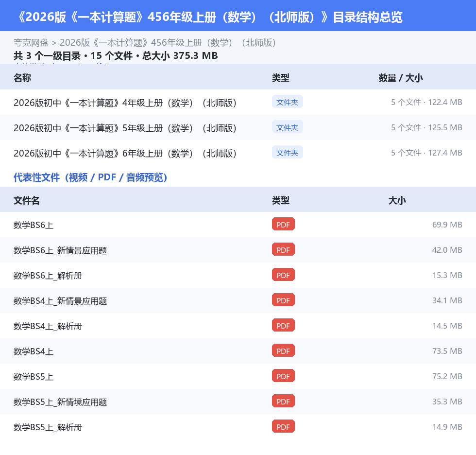The image size is (476, 455).
Task: Open file 数学BS4上_解析册
Action: pos(48,326)
